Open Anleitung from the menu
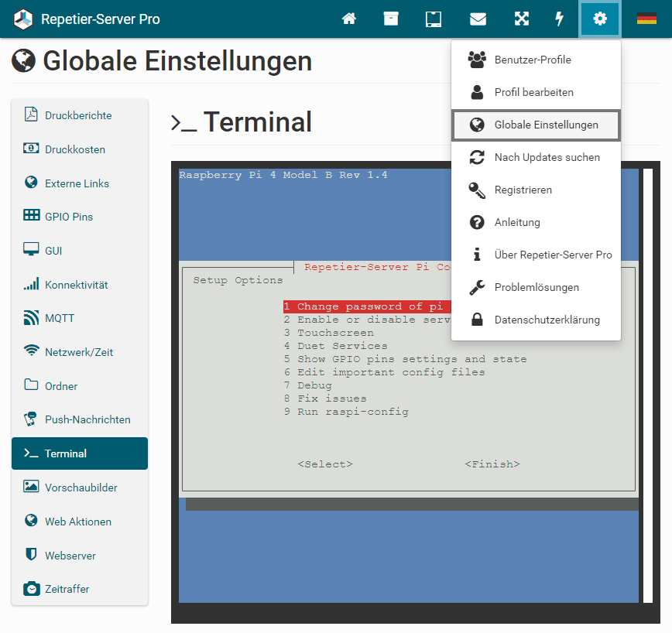The height and width of the screenshot is (633, 672). (x=536, y=222)
